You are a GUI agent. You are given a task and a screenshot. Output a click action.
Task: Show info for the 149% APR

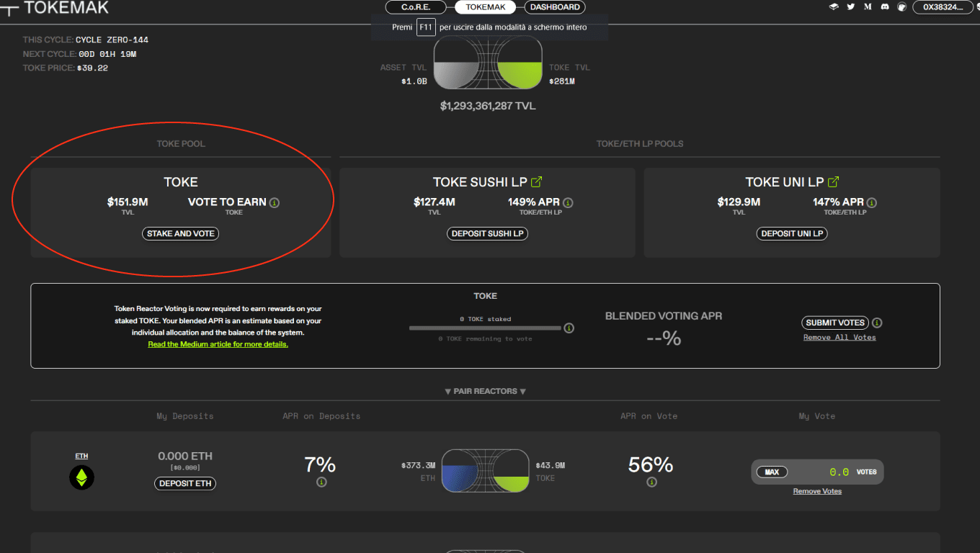tap(568, 203)
